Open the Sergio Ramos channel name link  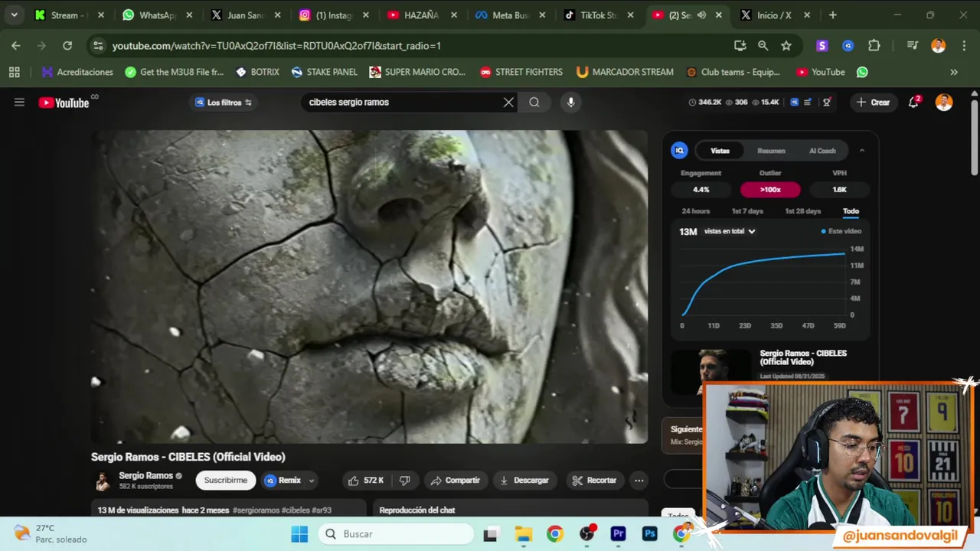point(145,476)
